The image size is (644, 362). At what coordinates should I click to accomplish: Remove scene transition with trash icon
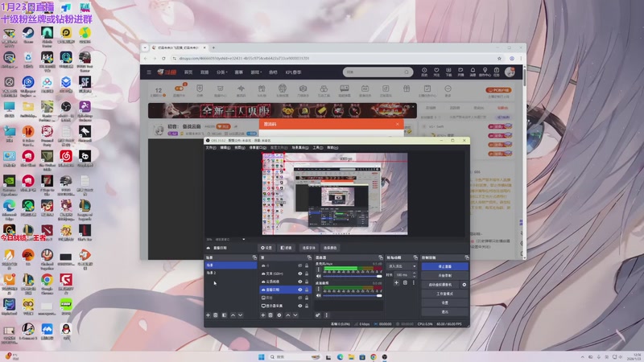405,283
